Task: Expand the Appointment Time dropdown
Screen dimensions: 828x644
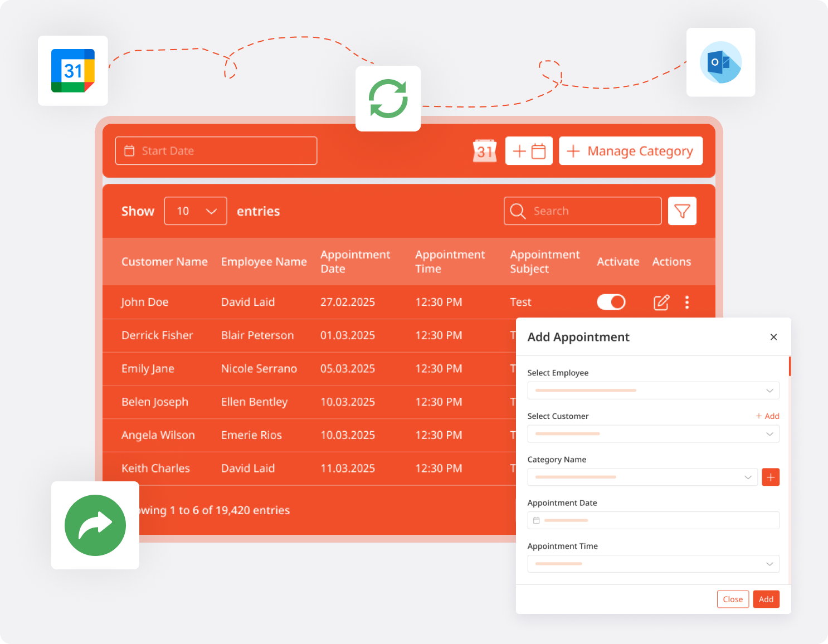Action: pyautogui.click(x=653, y=564)
